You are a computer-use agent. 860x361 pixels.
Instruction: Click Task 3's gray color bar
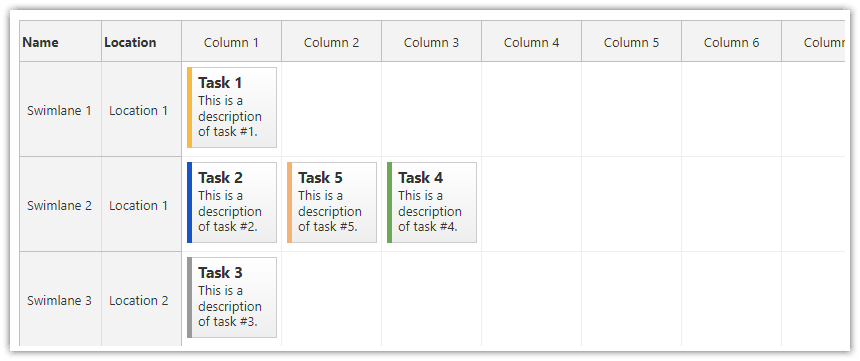[x=189, y=297]
